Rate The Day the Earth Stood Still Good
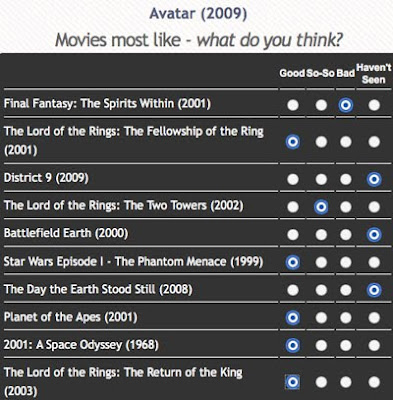The height and width of the screenshot is (400, 393). pyautogui.click(x=293, y=290)
